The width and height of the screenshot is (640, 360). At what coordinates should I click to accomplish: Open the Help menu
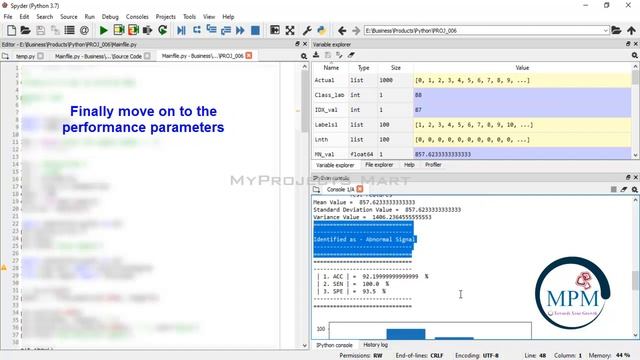[228, 17]
